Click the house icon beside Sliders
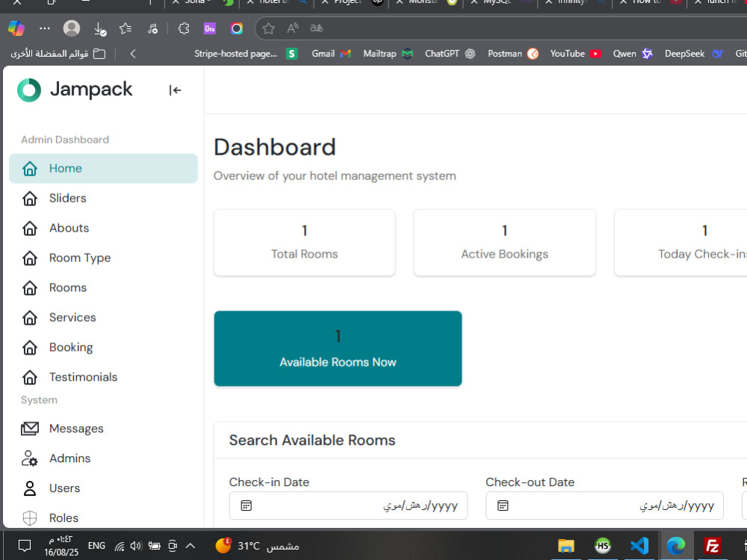This screenshot has height=560, width=747. 30,198
